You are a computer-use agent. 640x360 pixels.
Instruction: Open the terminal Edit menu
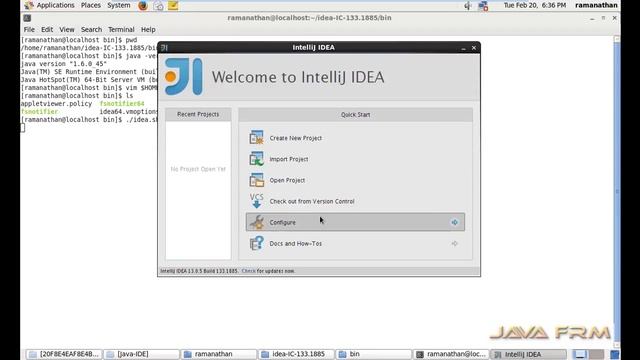47,29
